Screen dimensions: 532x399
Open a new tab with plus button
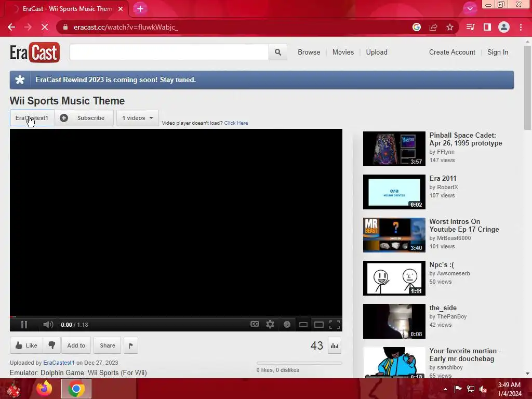(x=140, y=9)
